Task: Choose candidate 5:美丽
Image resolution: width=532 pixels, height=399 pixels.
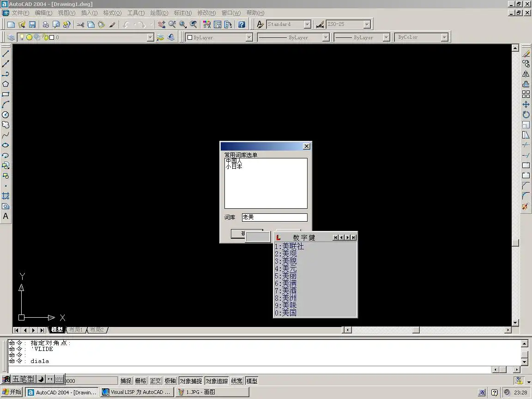Action: click(x=286, y=276)
